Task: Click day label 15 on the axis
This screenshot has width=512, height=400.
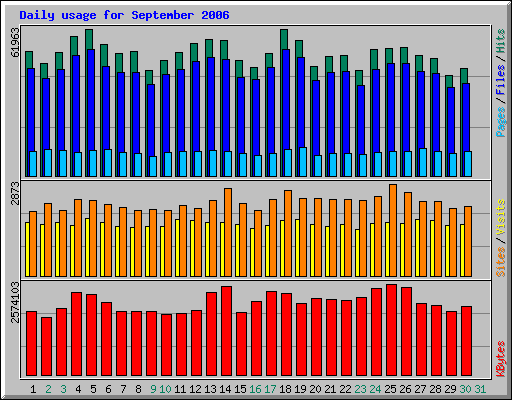Action: click(240, 389)
